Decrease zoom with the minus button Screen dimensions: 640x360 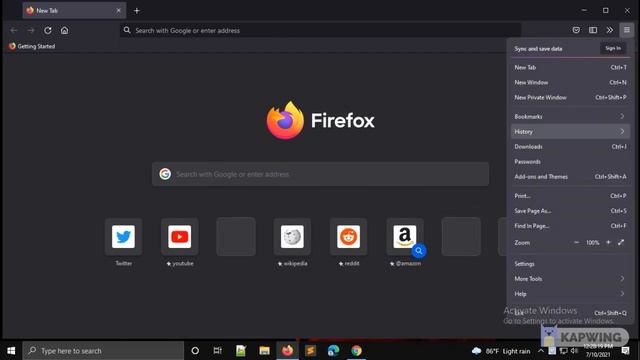576,242
